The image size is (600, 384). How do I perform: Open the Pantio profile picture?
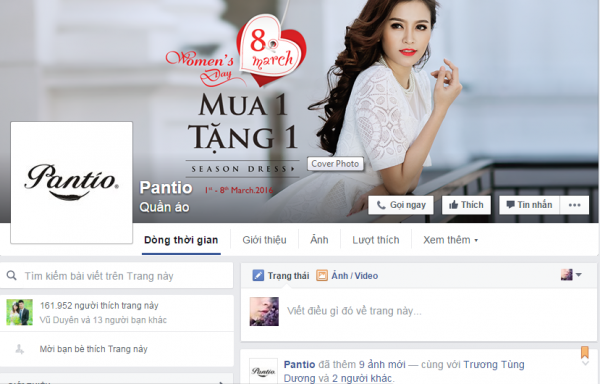[x=72, y=182]
